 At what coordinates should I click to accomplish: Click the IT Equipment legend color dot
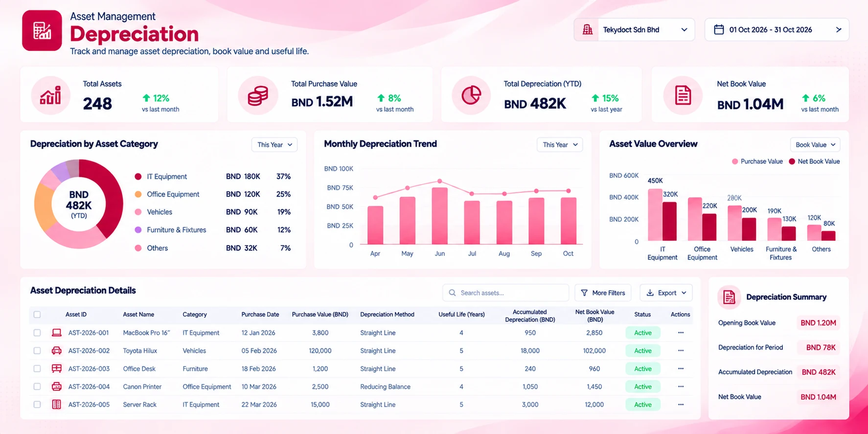[x=138, y=177]
